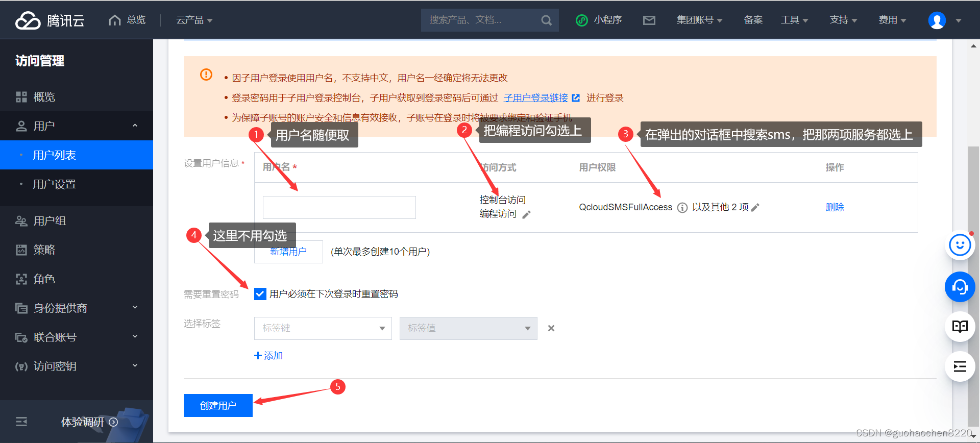Expand the 工具 tools menu
The image size is (980, 443).
pyautogui.click(x=794, y=20)
